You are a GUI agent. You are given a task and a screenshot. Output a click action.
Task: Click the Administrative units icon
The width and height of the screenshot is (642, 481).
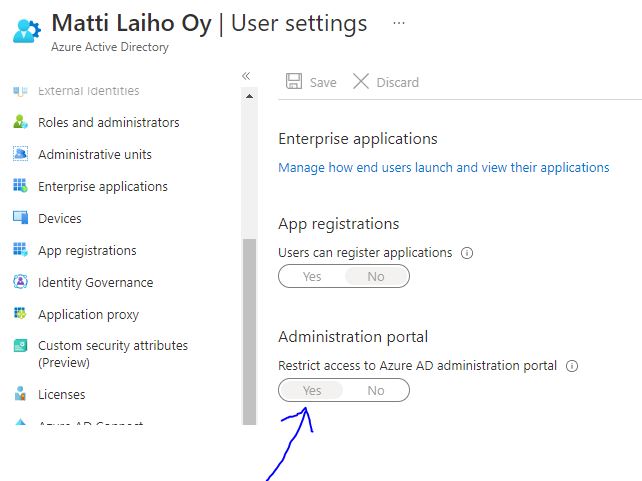point(20,154)
